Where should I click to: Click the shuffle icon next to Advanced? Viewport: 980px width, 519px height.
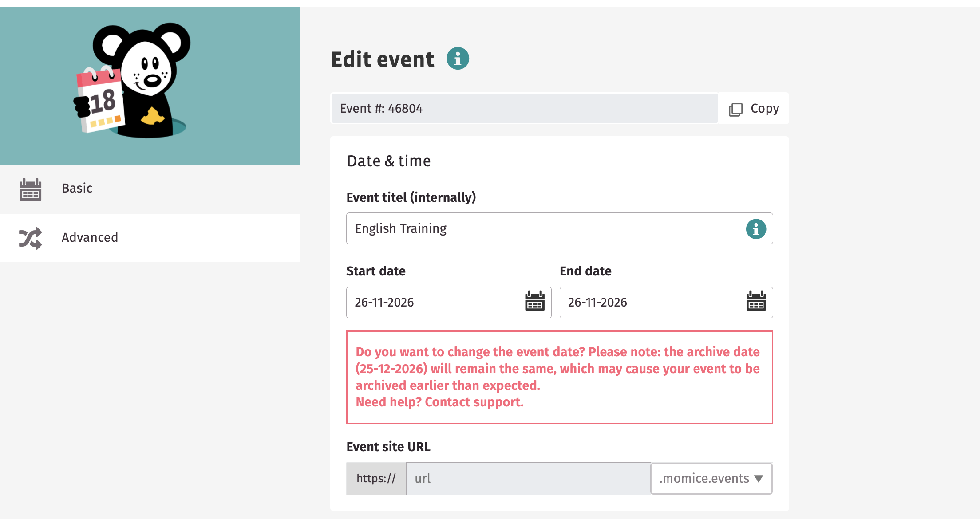click(x=30, y=238)
